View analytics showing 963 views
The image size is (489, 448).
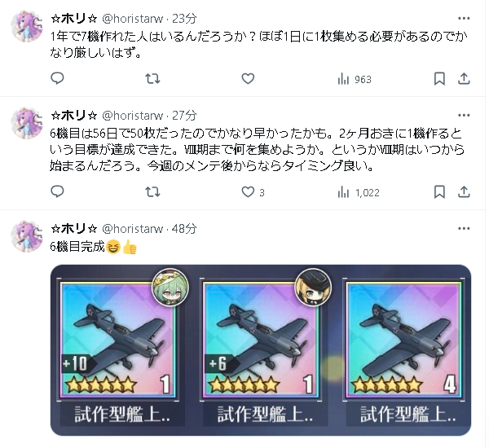click(x=355, y=79)
